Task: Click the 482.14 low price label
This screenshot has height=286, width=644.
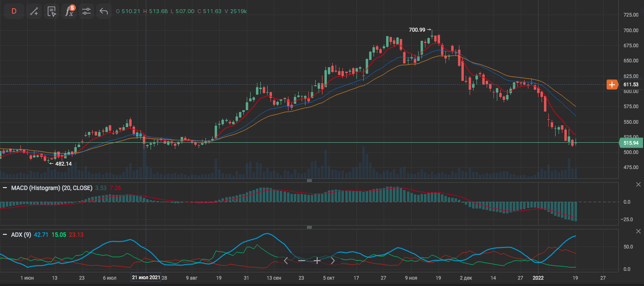Action: tap(63, 163)
